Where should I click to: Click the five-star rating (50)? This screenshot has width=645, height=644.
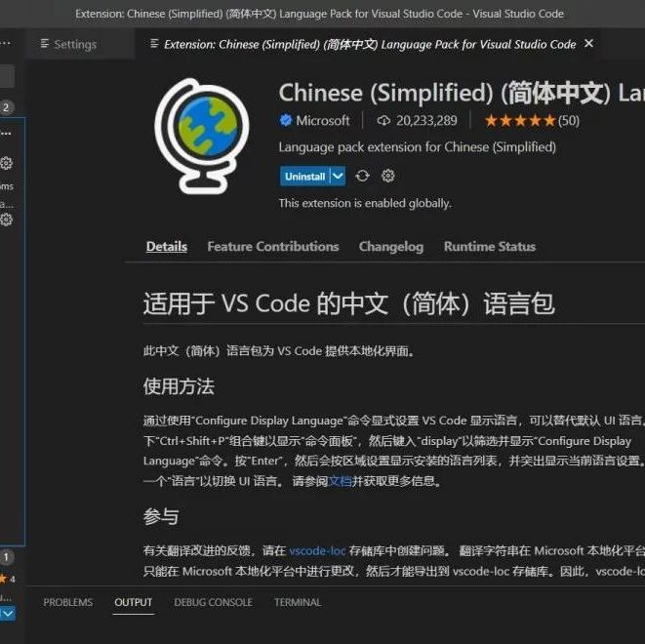point(532,120)
